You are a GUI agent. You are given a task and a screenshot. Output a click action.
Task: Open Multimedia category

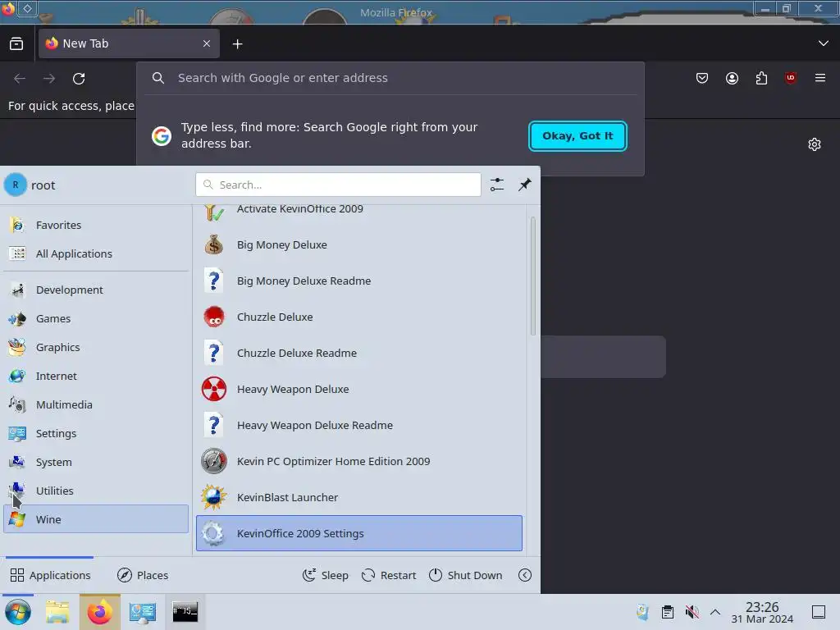[x=96, y=405]
